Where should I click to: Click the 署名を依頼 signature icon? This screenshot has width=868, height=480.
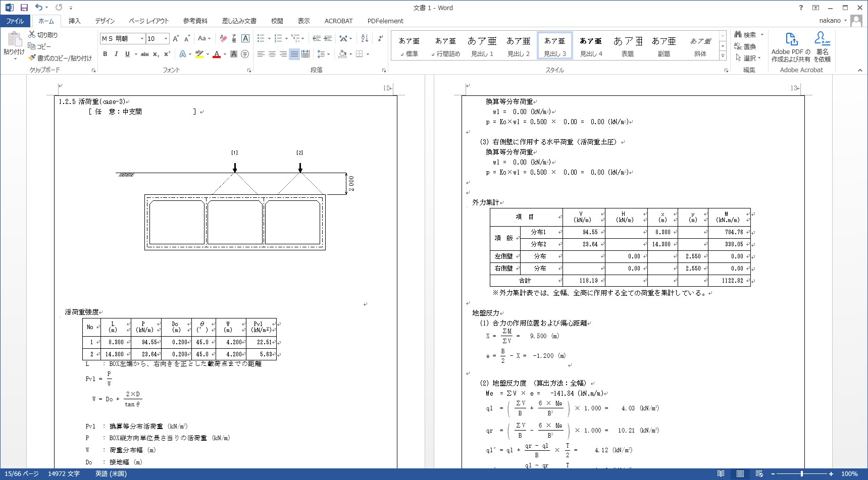pos(823,46)
